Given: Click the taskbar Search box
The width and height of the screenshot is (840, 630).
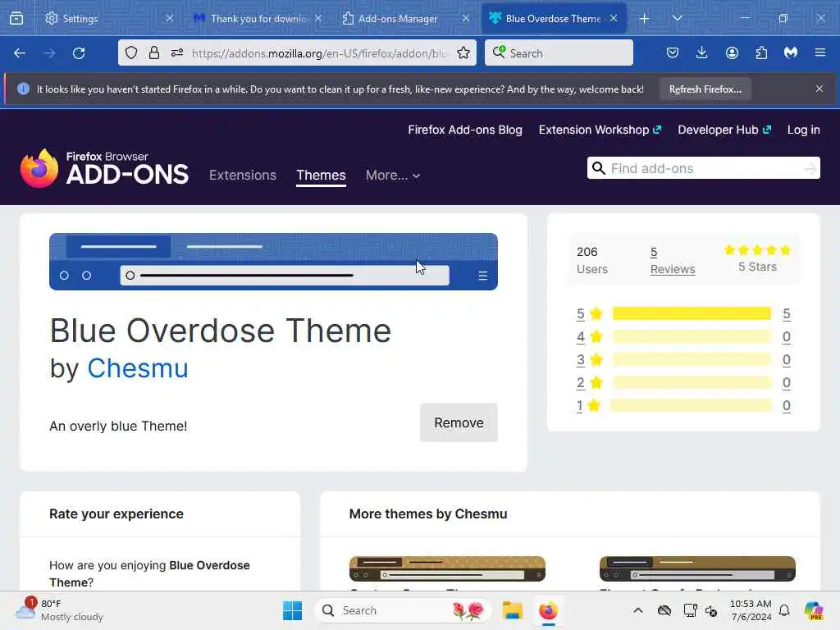Looking at the screenshot, I should (x=403, y=610).
